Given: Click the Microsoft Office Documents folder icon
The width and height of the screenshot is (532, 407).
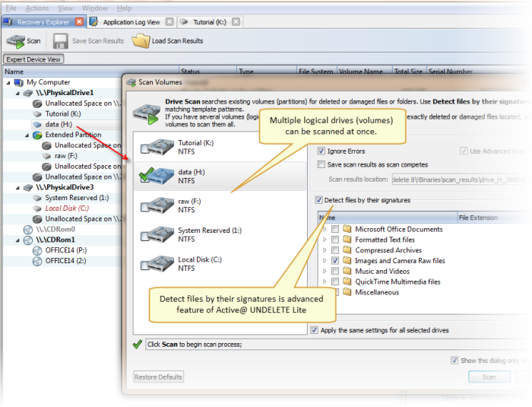Looking at the screenshot, I should pyautogui.click(x=347, y=229).
